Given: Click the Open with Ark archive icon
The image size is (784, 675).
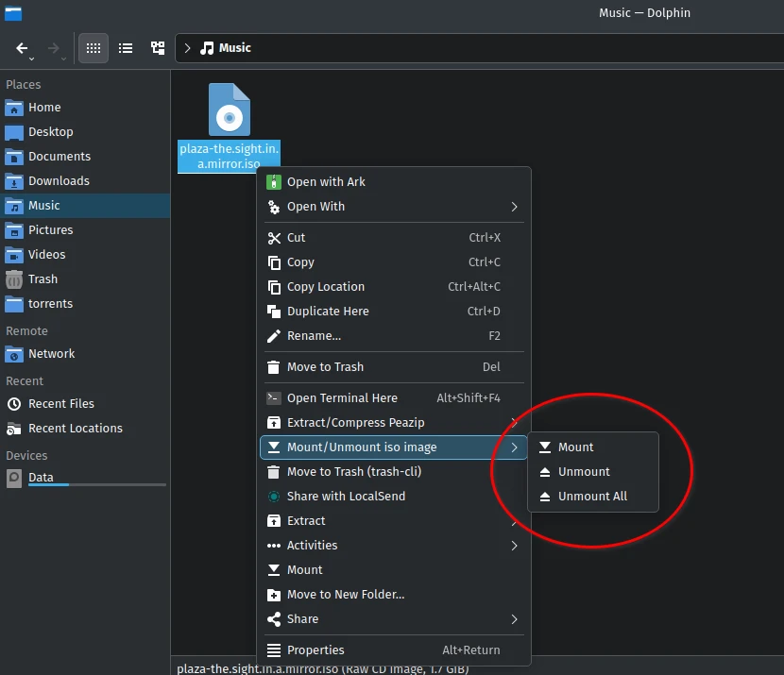Looking at the screenshot, I should [x=274, y=182].
